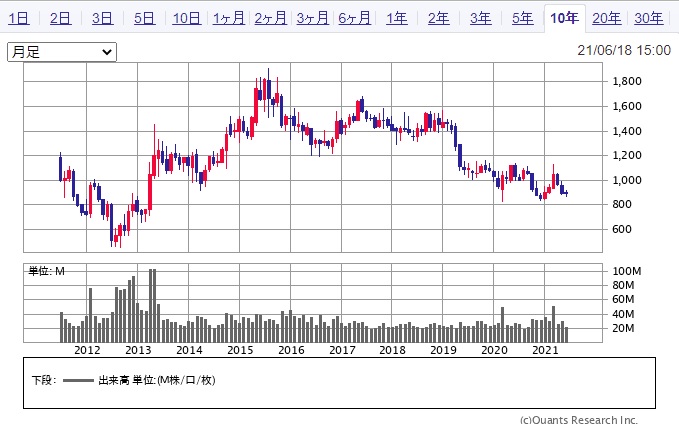
Task: Switch to the 5日 period tab
Action: click(x=145, y=18)
